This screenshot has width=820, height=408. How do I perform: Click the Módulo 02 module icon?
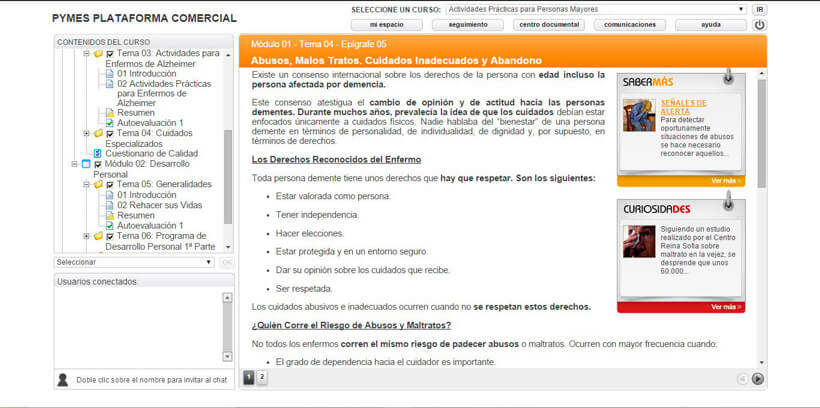[x=86, y=164]
